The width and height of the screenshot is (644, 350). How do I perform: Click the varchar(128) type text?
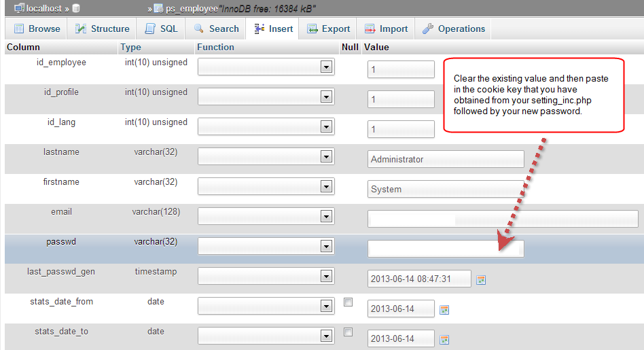156,212
